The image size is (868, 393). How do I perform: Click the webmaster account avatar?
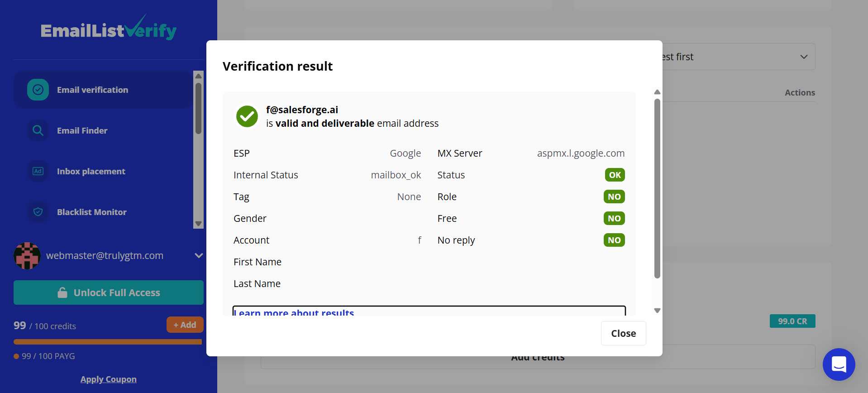tap(27, 256)
